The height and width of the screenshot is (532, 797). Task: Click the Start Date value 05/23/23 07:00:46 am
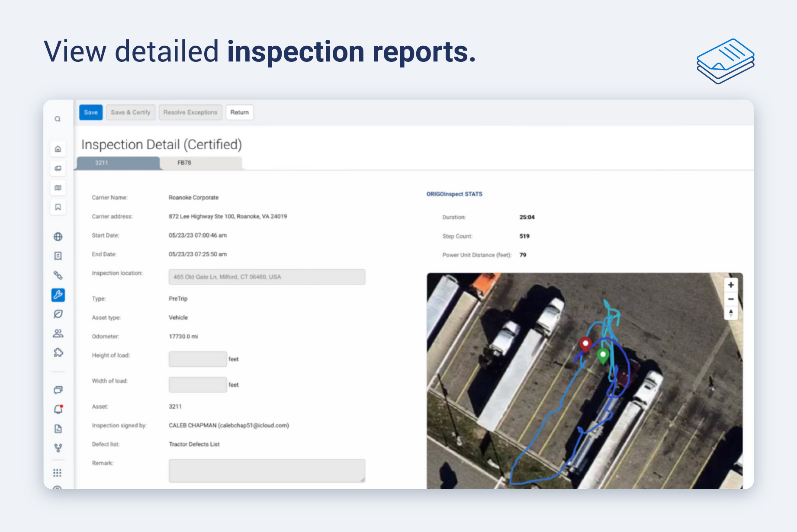198,235
